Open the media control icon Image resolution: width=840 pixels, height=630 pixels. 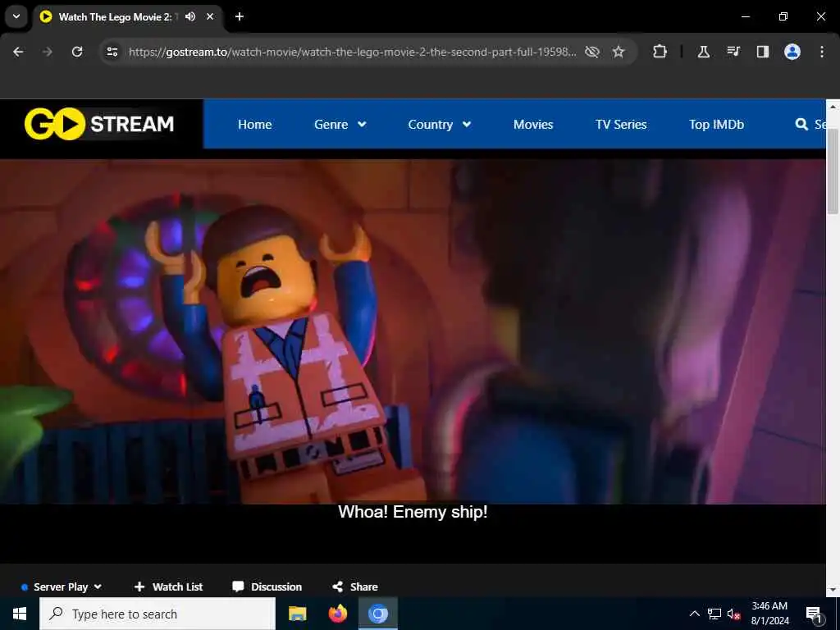pyautogui.click(x=733, y=52)
